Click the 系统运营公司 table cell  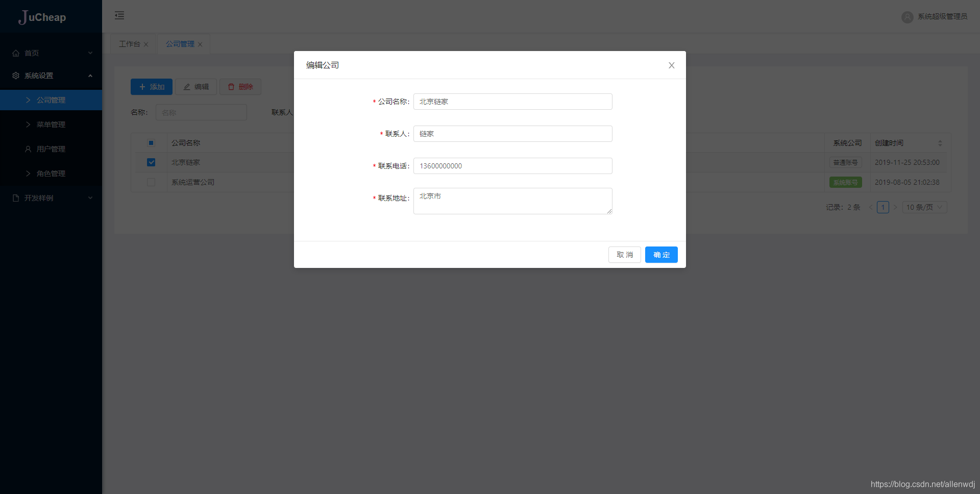[x=193, y=182]
